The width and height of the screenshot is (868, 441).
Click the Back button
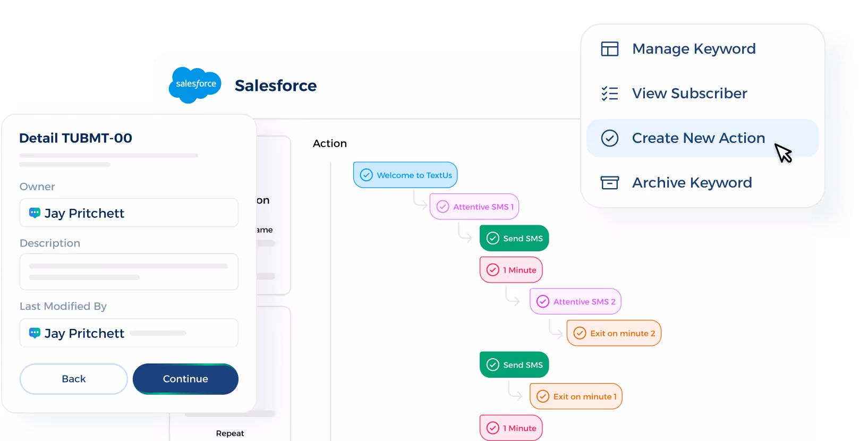click(x=74, y=379)
